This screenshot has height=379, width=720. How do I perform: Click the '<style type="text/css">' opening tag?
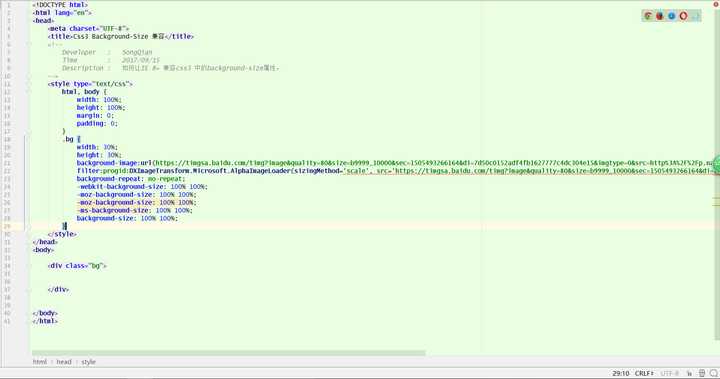(x=90, y=84)
